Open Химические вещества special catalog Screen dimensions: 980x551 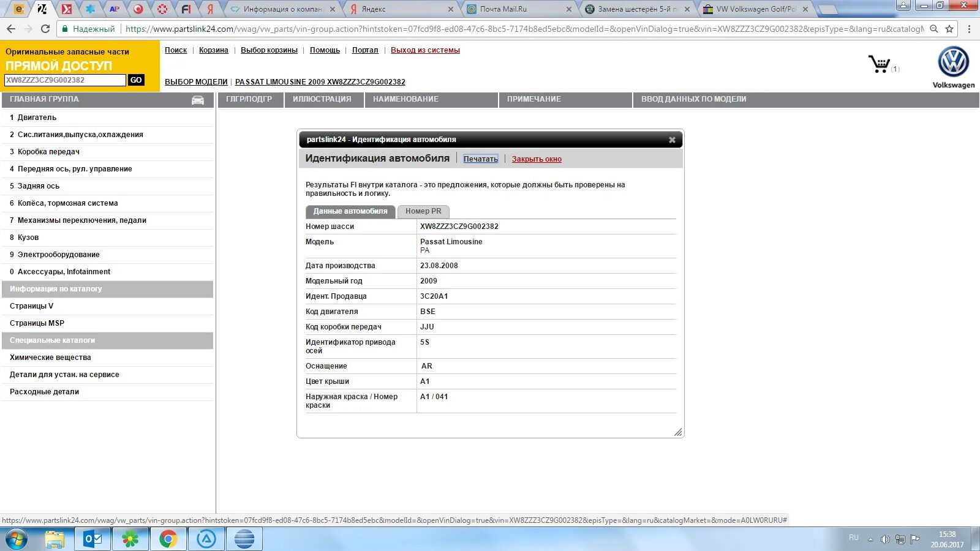[x=108, y=358]
